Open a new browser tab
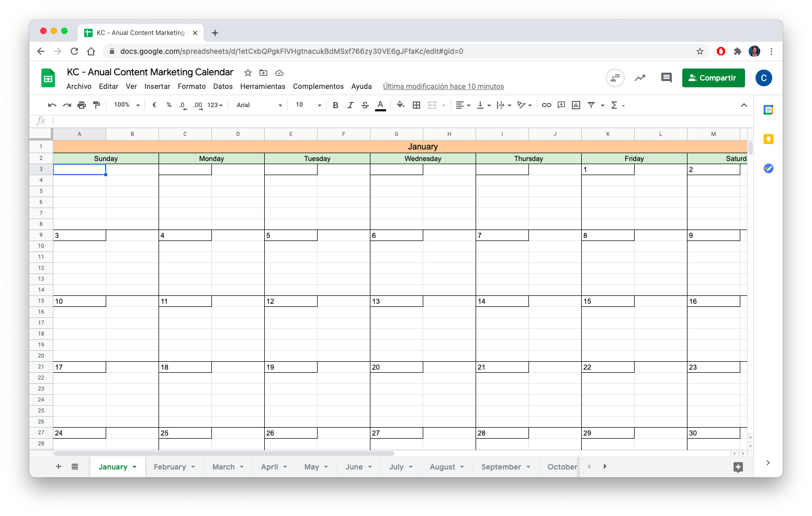The image size is (812, 516). [215, 33]
